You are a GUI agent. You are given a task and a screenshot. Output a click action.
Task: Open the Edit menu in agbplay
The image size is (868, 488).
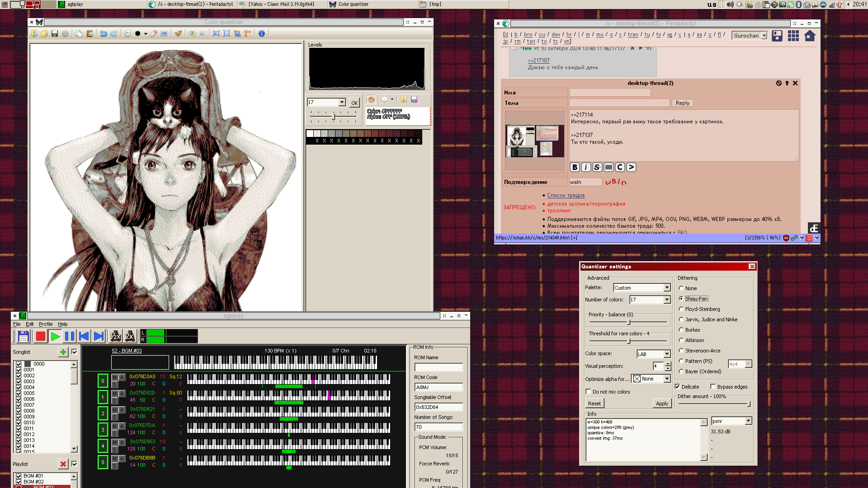29,324
